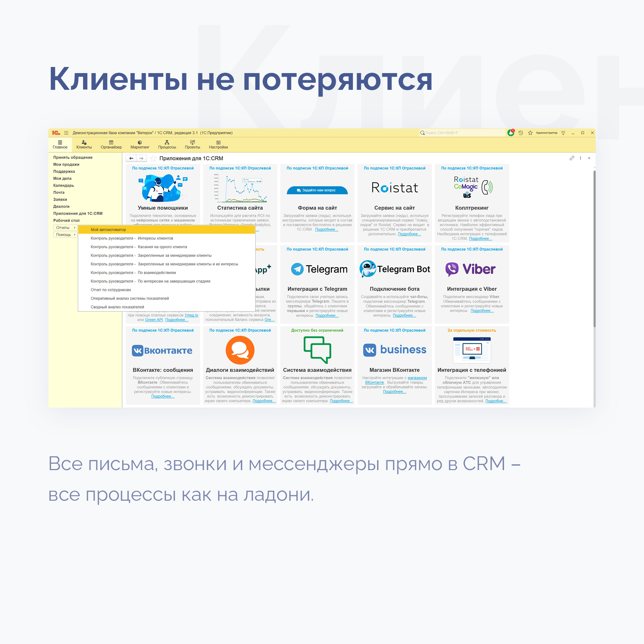Click the Задайте нам вопрос form button image
644x644 pixels.
[x=317, y=190]
